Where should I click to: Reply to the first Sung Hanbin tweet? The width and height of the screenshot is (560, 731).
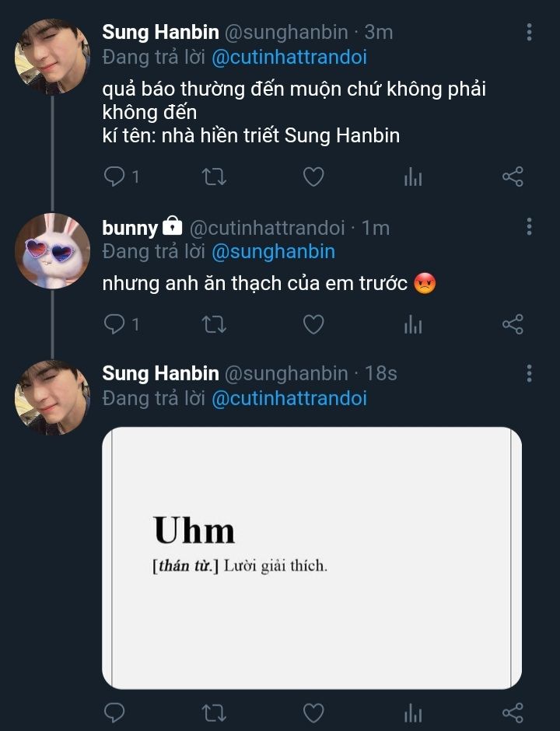114,177
